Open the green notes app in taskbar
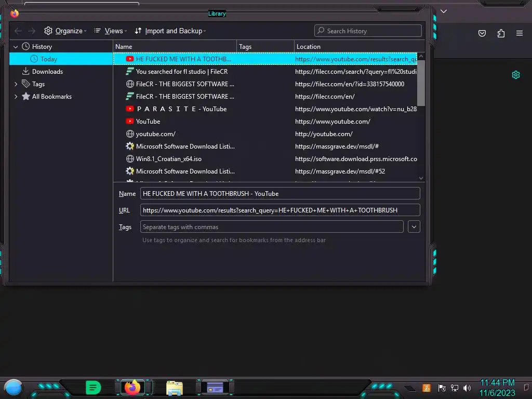Viewport: 532px width, 399px height. click(94, 388)
